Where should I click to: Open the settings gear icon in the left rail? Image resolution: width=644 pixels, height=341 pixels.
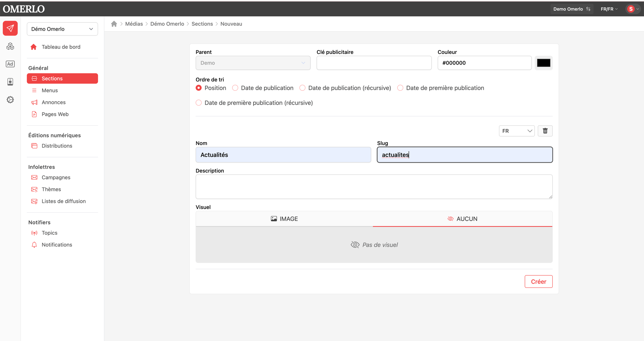click(x=10, y=99)
